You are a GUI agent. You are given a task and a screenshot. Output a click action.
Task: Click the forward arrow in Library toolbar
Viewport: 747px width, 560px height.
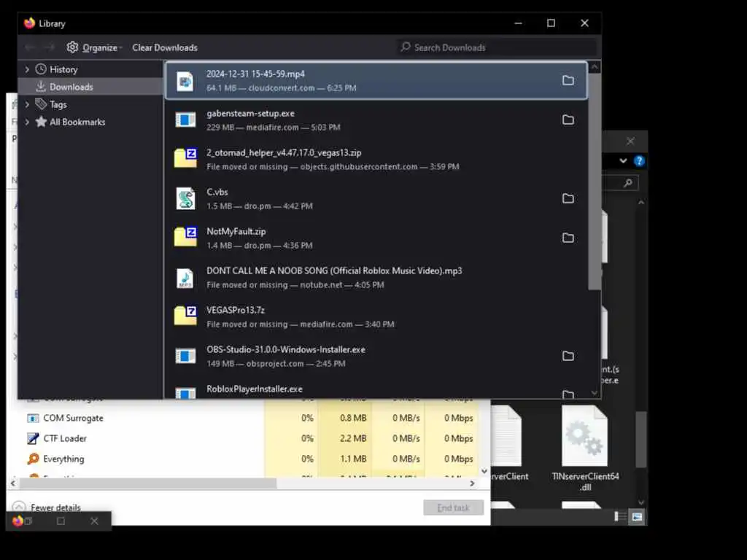click(49, 47)
